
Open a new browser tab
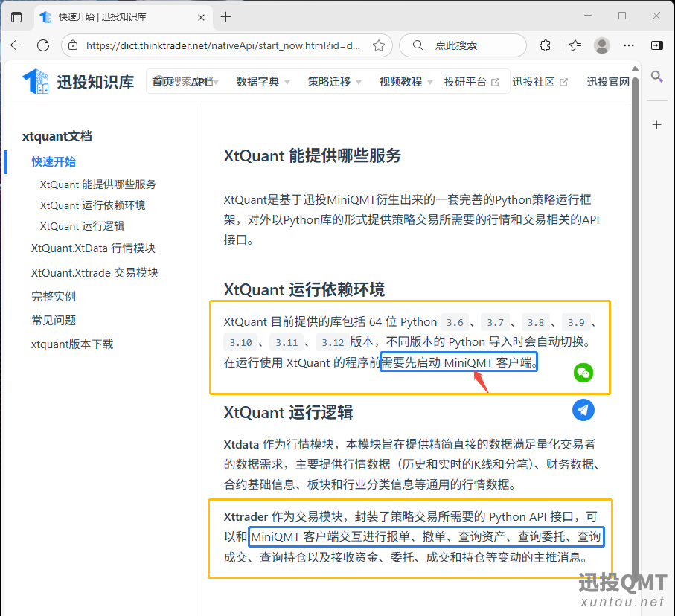tap(225, 17)
